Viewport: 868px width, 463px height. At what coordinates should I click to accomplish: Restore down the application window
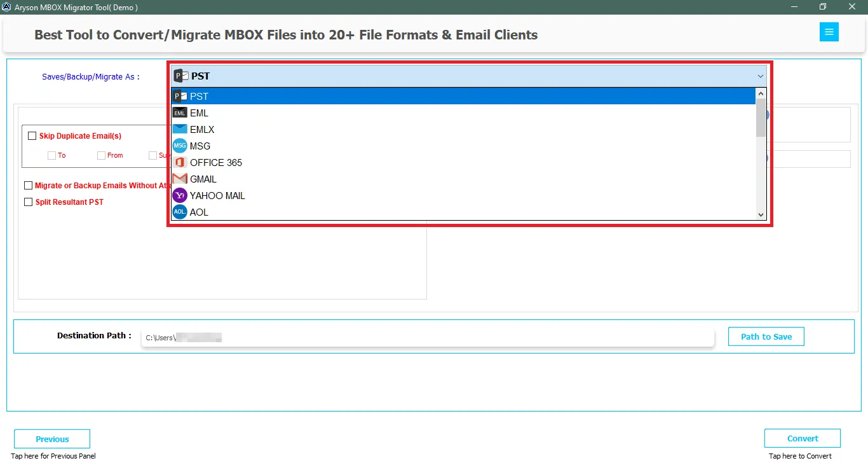pyautogui.click(x=823, y=7)
